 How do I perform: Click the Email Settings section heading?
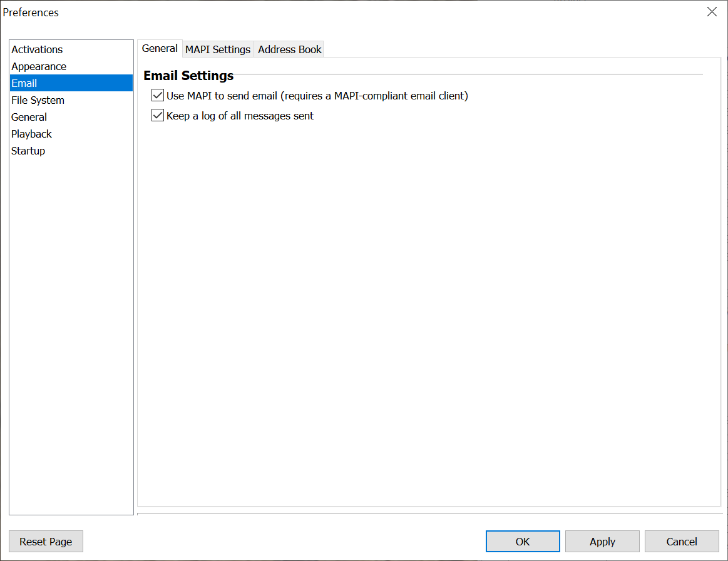(188, 76)
